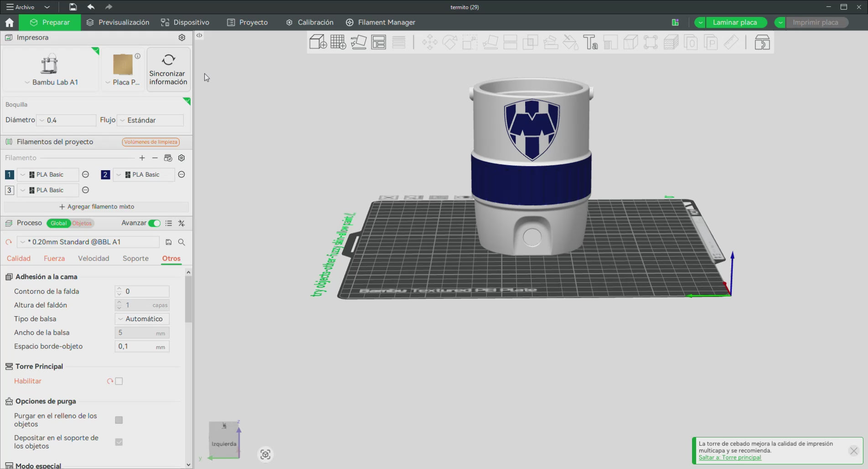Switch process scope to Objetos
This screenshot has width=868, height=469.
(x=82, y=223)
